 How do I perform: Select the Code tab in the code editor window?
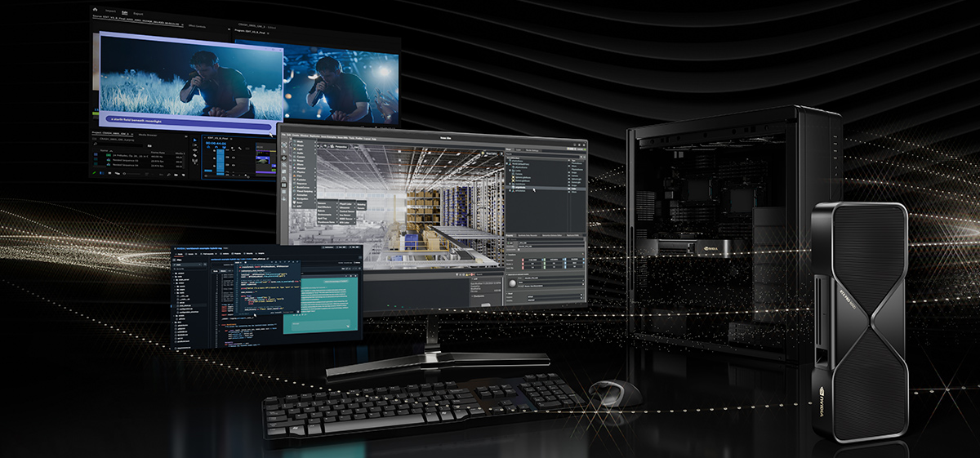(180, 254)
